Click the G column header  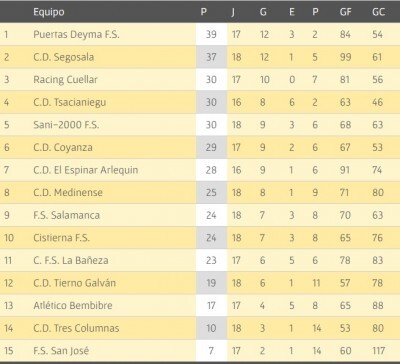click(263, 12)
